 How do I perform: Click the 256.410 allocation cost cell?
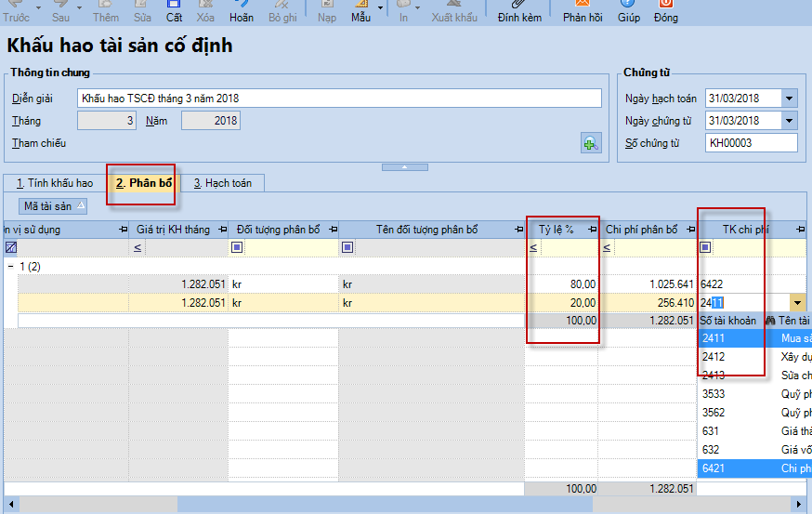(x=648, y=303)
